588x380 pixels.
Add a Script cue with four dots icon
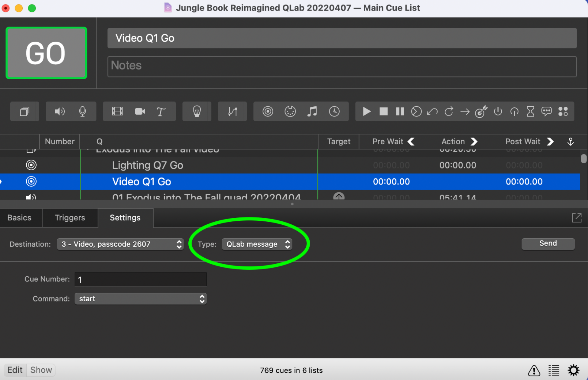click(563, 111)
